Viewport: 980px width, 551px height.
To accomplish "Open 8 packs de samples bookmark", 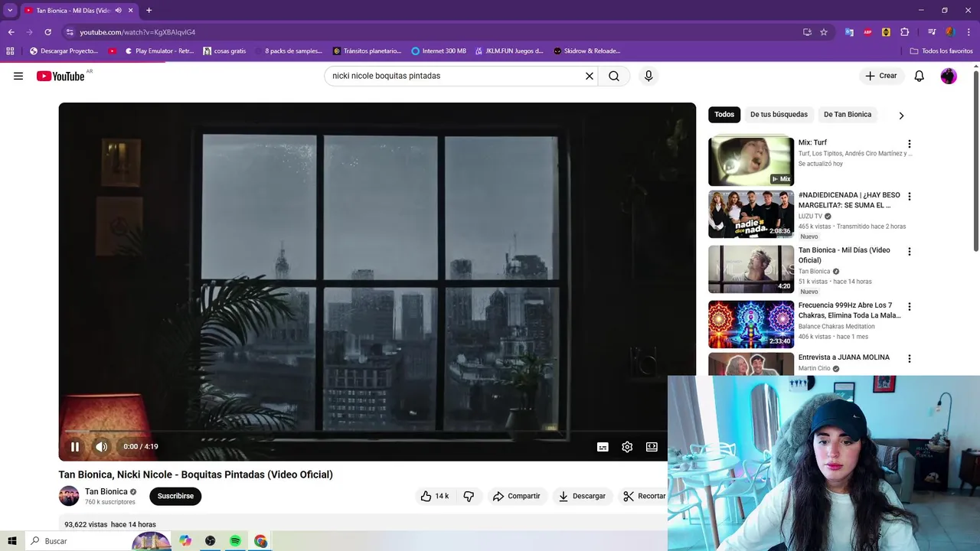I will [288, 51].
